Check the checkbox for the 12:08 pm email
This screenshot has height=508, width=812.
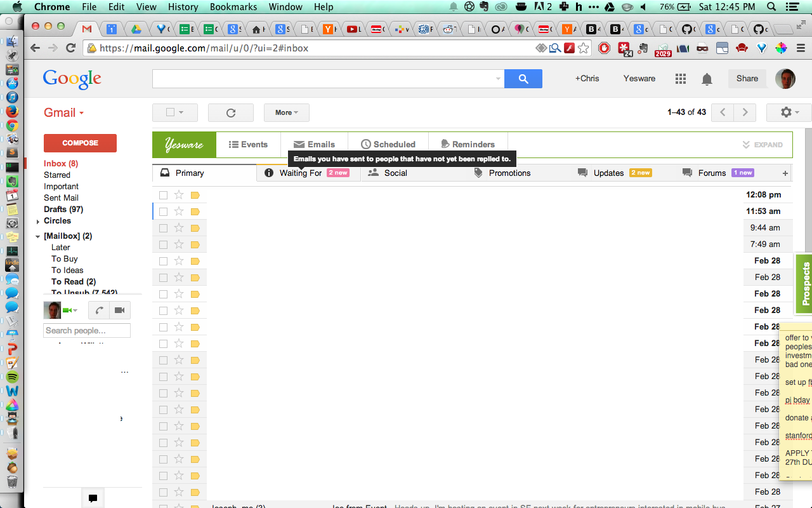click(x=164, y=195)
